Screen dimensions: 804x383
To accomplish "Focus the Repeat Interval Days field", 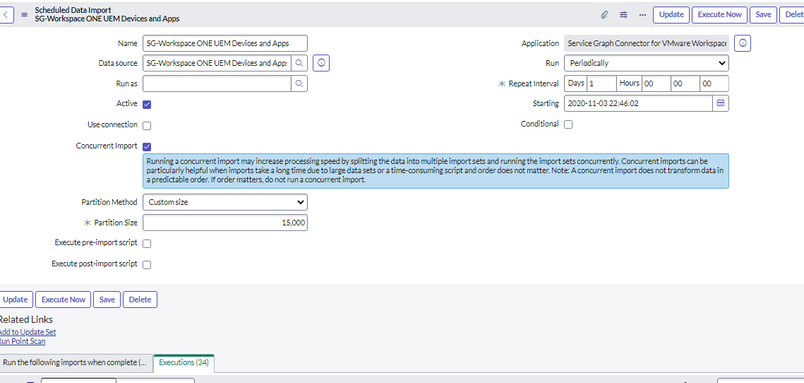I will point(601,84).
